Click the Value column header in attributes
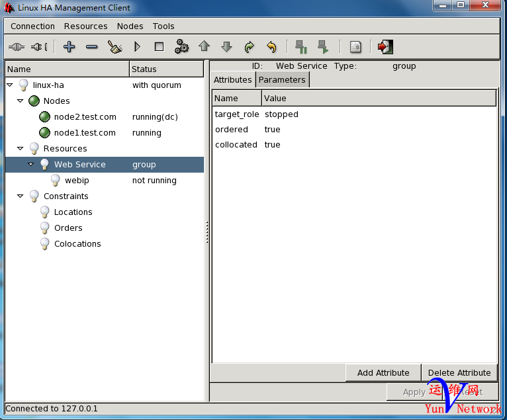 pos(379,98)
